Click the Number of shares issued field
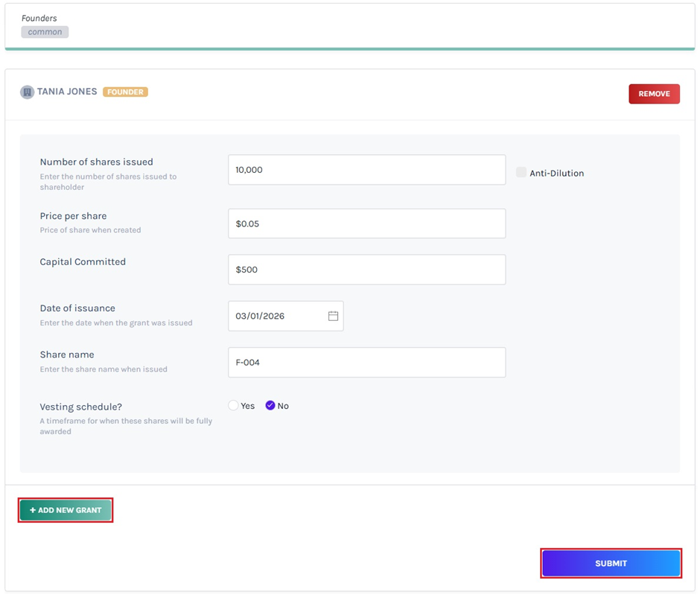This screenshot has width=700, height=595. point(366,170)
